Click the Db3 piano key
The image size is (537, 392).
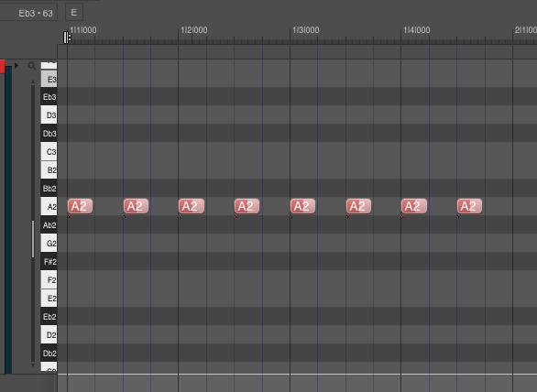pyautogui.click(x=49, y=134)
